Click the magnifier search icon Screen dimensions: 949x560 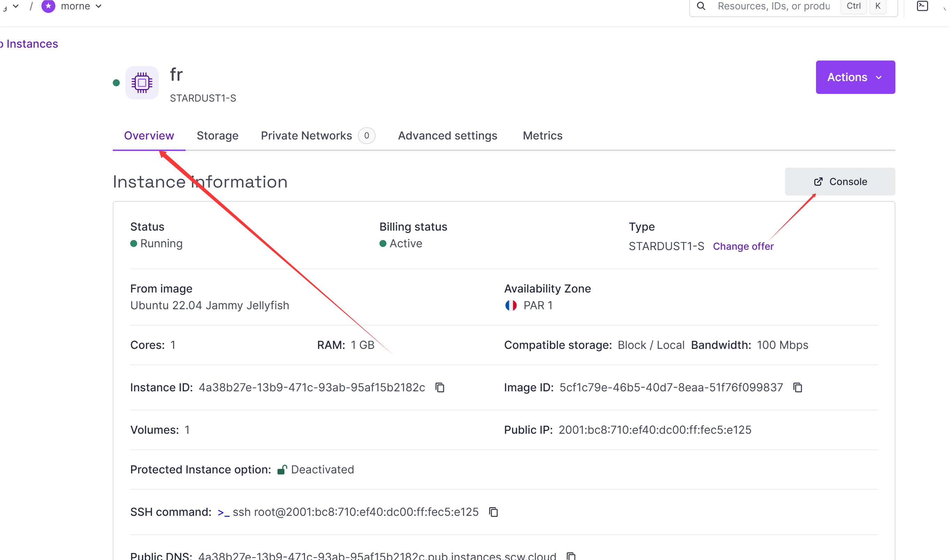click(x=701, y=6)
